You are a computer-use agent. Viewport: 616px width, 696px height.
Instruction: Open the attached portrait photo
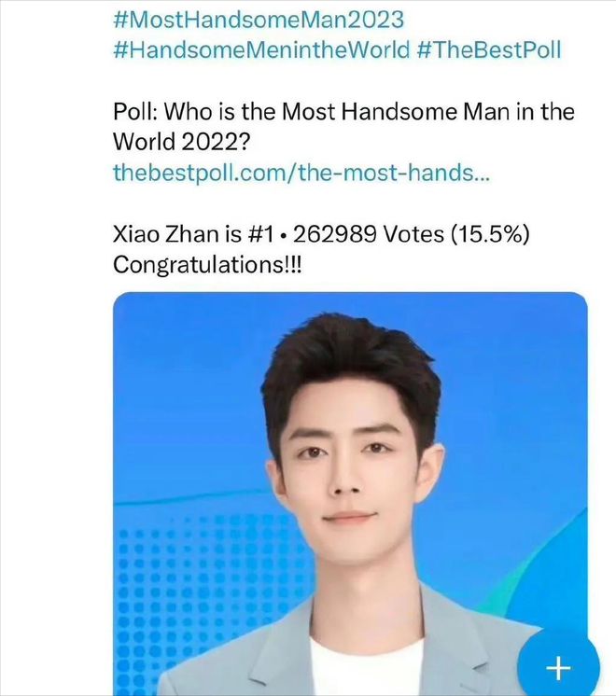coord(350,494)
